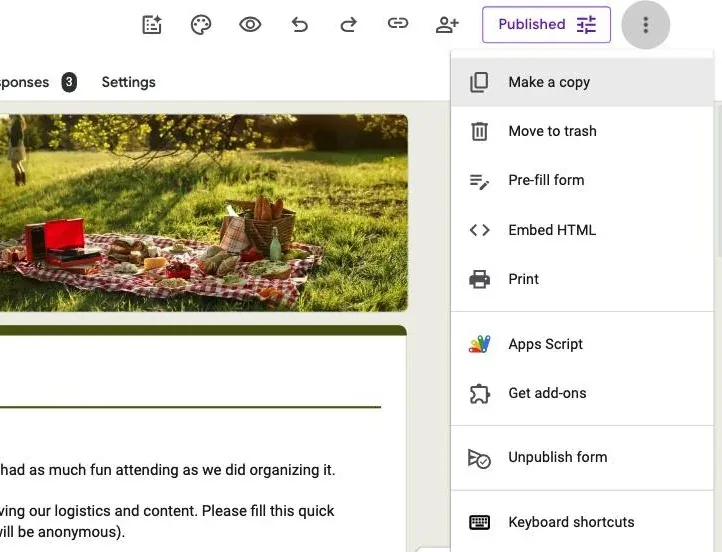Click the picnic header image

click(204, 213)
